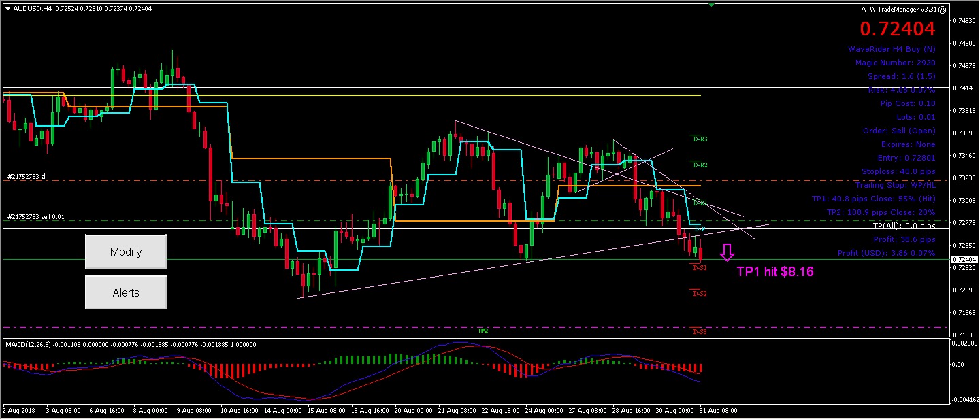Click the '2 Aug 2018' time axis label
The height and width of the screenshot is (419, 980).
pyautogui.click(x=18, y=411)
